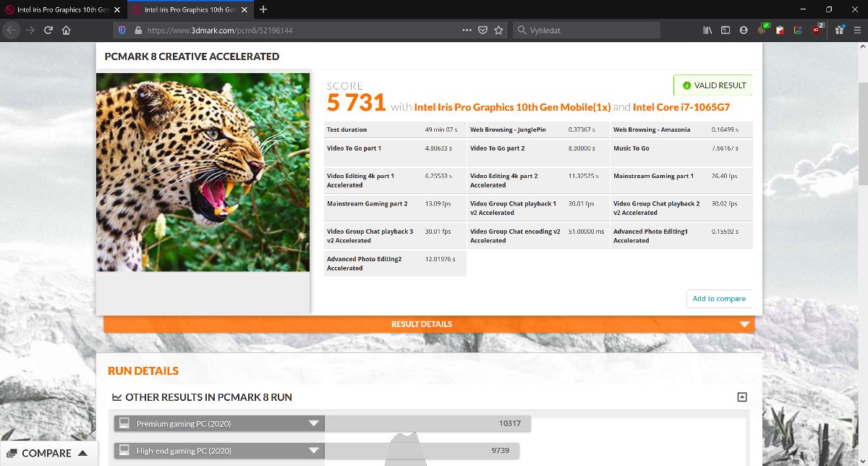Go to the browser home page

[67, 30]
